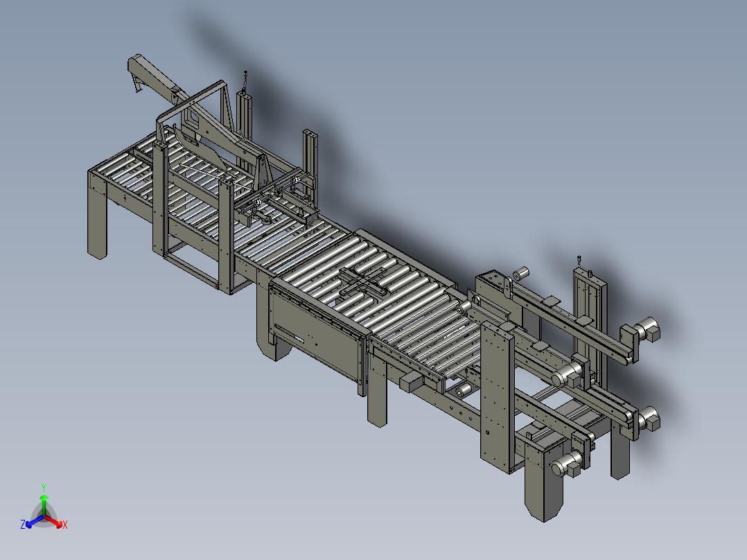Select the lowest front motor at the right end
Screen dimensions: 747x560
566,464
